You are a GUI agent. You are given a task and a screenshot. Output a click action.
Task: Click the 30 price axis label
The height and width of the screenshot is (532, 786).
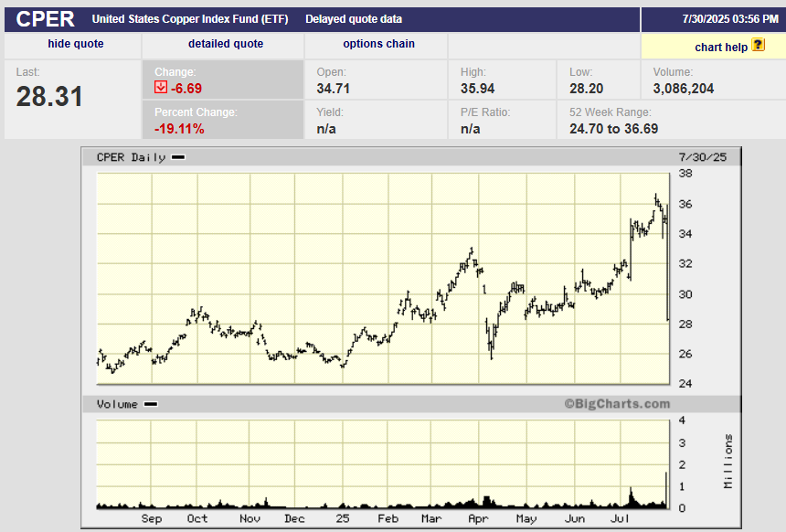pyautogui.click(x=685, y=294)
